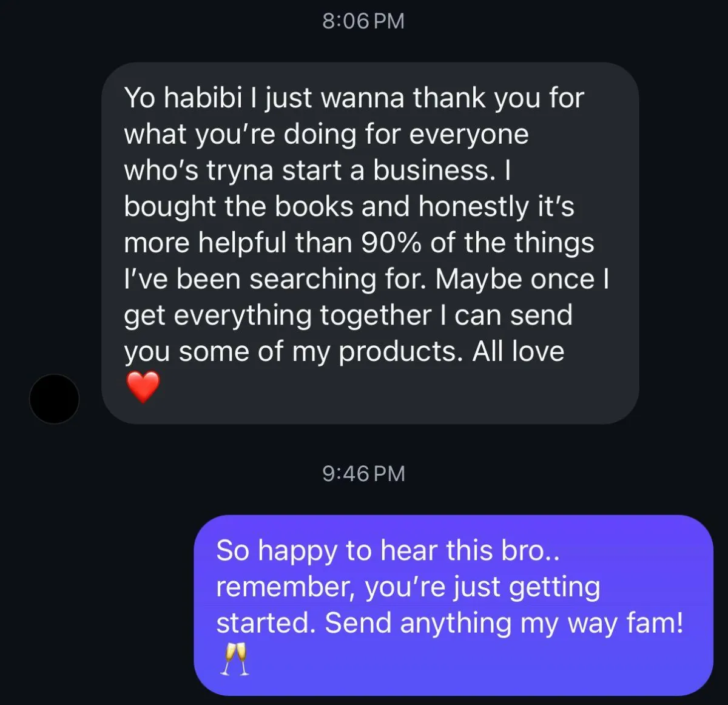Tap the "All love" text

518,352
